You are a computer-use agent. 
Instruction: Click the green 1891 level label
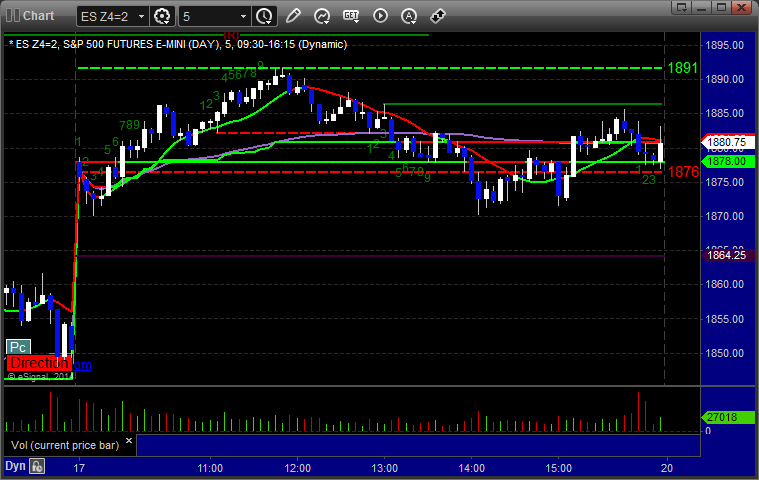(683, 68)
